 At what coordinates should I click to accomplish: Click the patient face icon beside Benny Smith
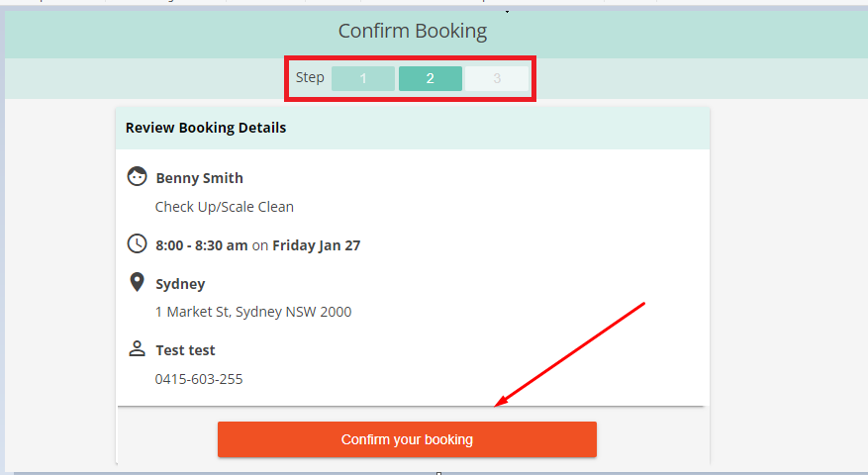pyautogui.click(x=137, y=176)
